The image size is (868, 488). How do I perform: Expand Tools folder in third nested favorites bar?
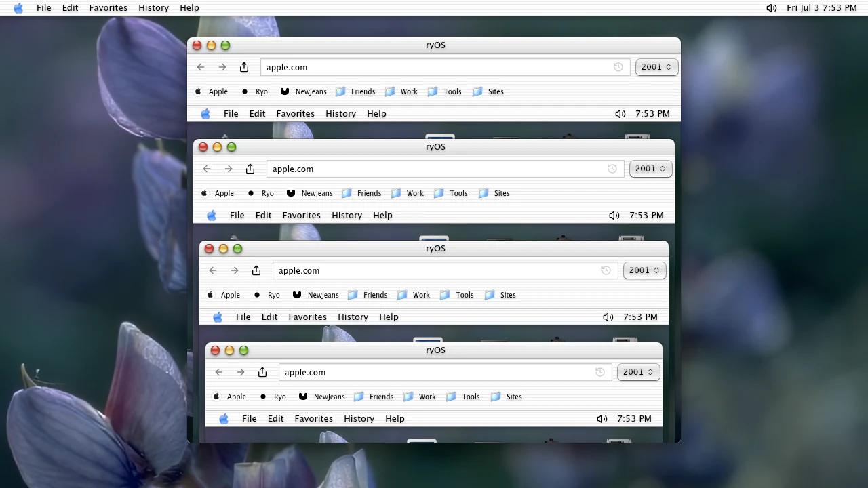[457, 295]
